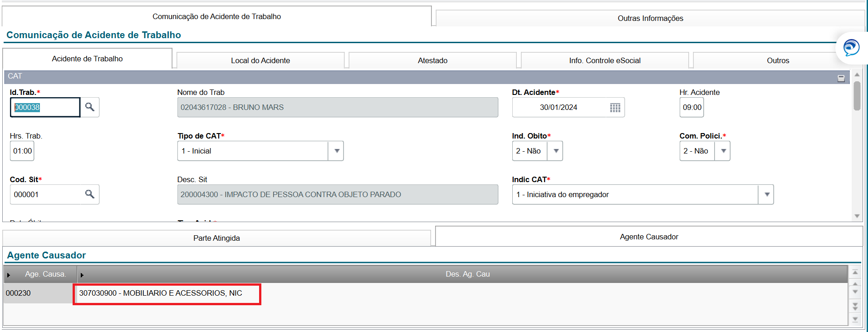This screenshot has height=332, width=868.
Task: Click the Cod. Sit field 000001
Action: 45,194
